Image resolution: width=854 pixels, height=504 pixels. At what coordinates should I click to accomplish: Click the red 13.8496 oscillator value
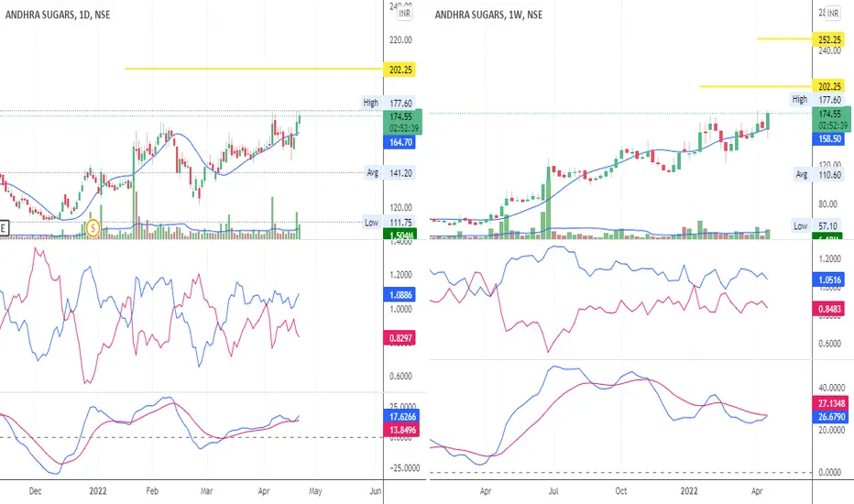point(402,430)
